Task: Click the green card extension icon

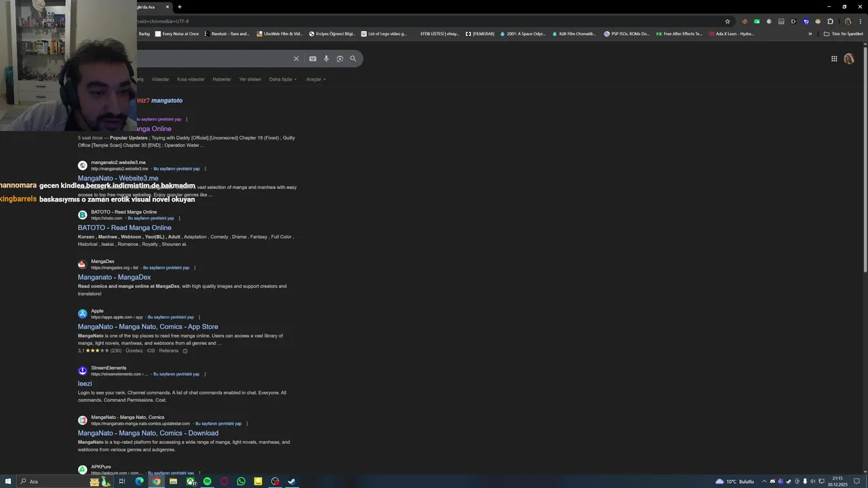Action: (x=757, y=22)
